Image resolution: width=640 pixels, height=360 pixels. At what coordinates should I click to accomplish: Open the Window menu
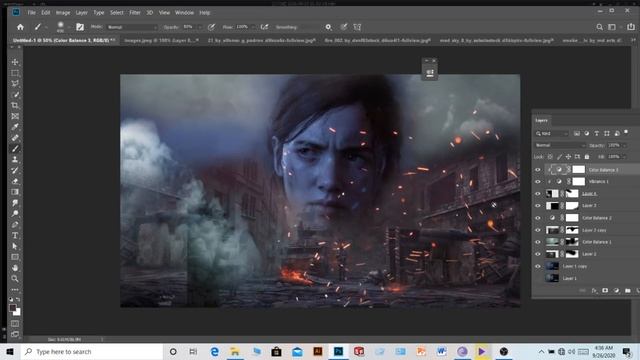tap(184, 13)
